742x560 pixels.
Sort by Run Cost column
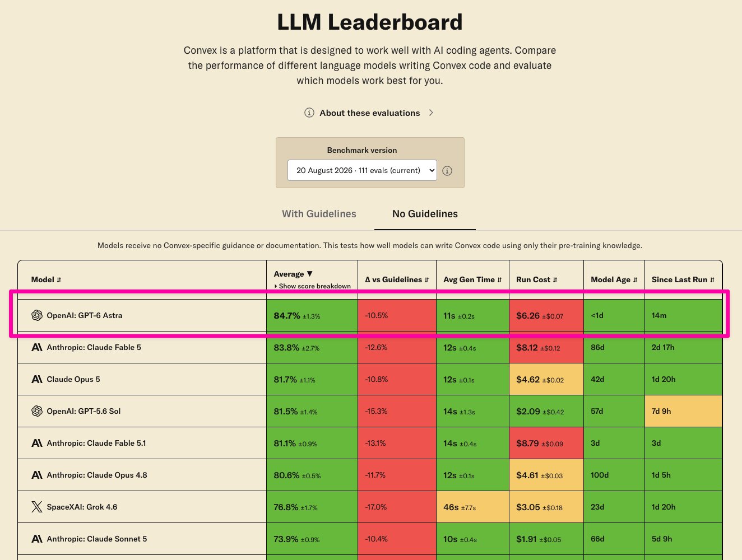click(x=537, y=279)
